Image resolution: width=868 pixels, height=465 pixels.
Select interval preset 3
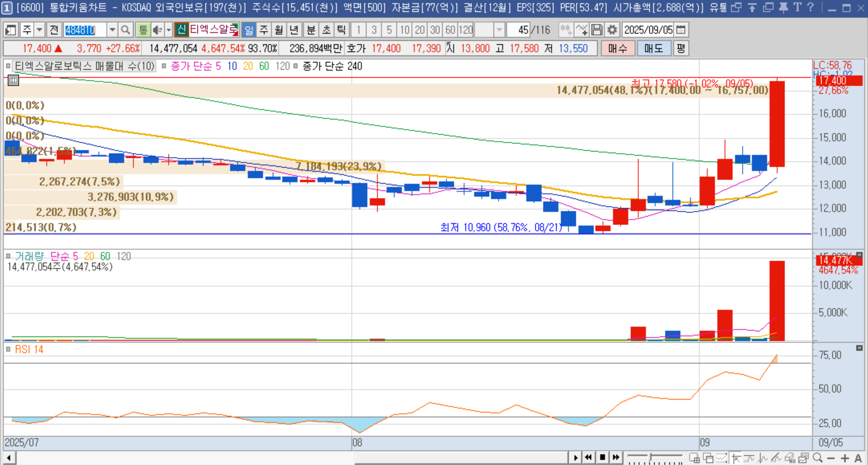(374, 30)
